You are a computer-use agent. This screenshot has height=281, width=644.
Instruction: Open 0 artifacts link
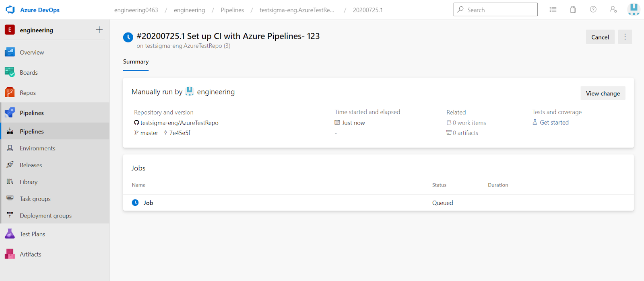[x=465, y=133]
